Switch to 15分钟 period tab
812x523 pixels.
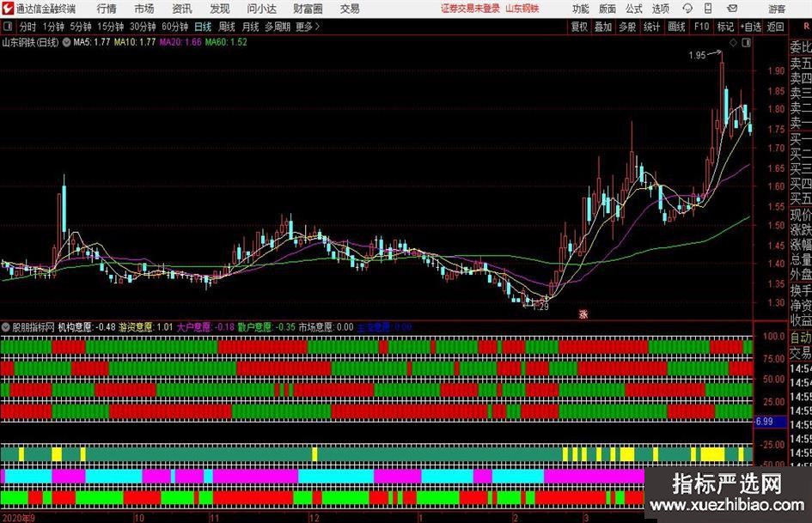tap(110, 27)
